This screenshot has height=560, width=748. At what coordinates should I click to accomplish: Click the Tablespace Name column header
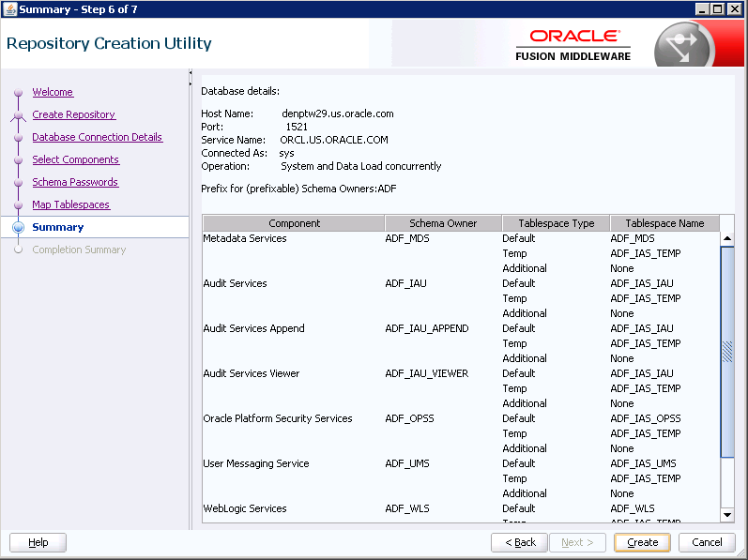pos(664,223)
